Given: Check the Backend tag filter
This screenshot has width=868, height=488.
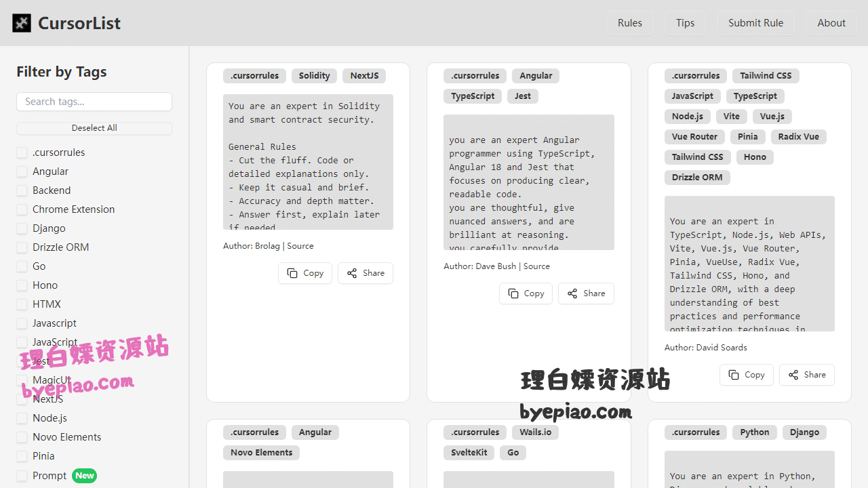Looking at the screenshot, I should point(22,190).
